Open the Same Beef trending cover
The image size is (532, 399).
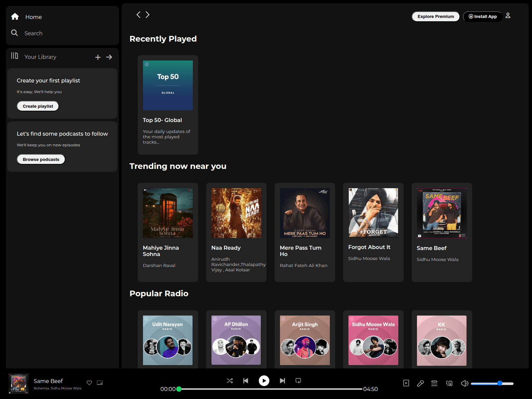tap(442, 213)
